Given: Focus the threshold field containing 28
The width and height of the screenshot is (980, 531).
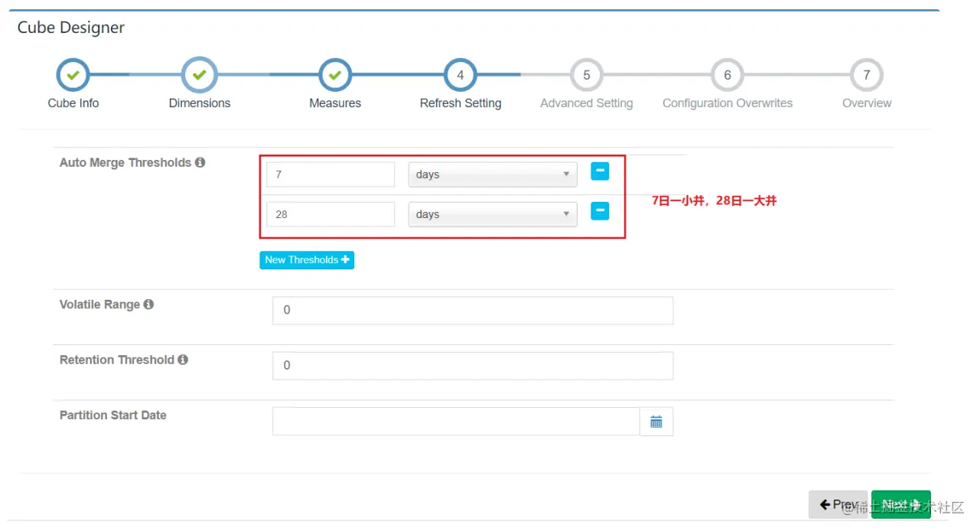Looking at the screenshot, I should point(330,214).
